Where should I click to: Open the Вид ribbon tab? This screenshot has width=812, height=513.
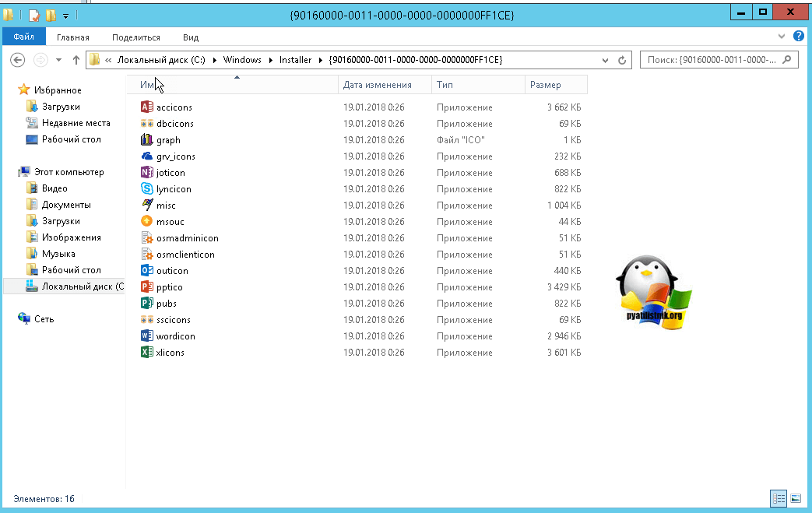tap(191, 37)
